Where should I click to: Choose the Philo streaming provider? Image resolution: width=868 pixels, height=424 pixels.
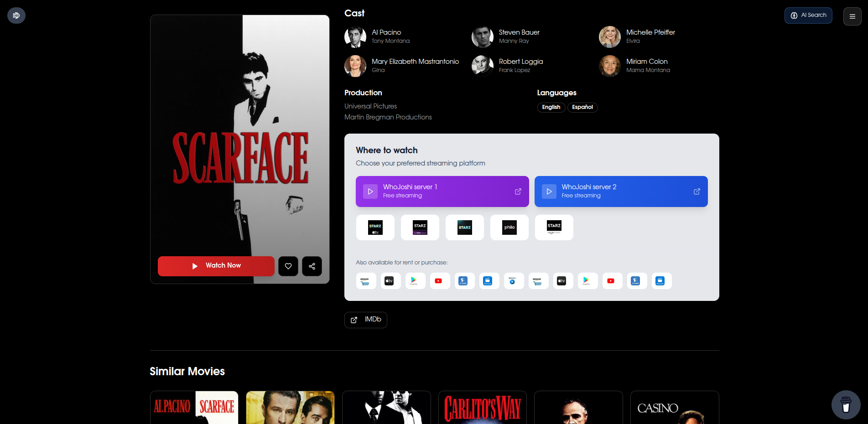pyautogui.click(x=509, y=228)
